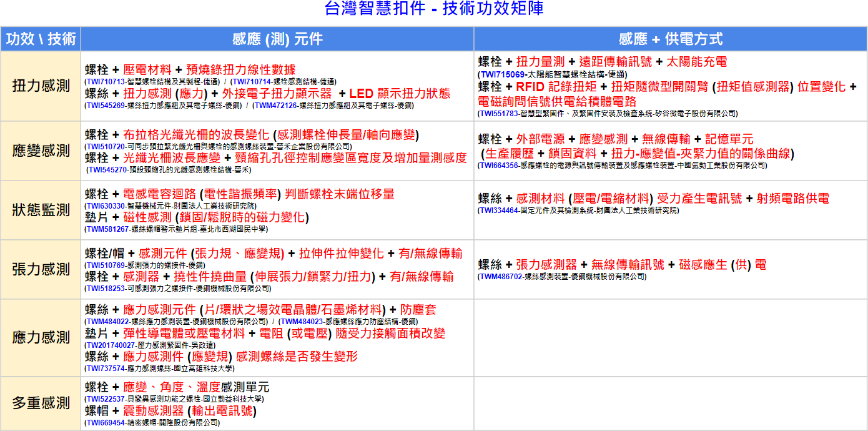The width and height of the screenshot is (868, 431).
Task: Click patent number TWM486702
Action: (x=500, y=276)
